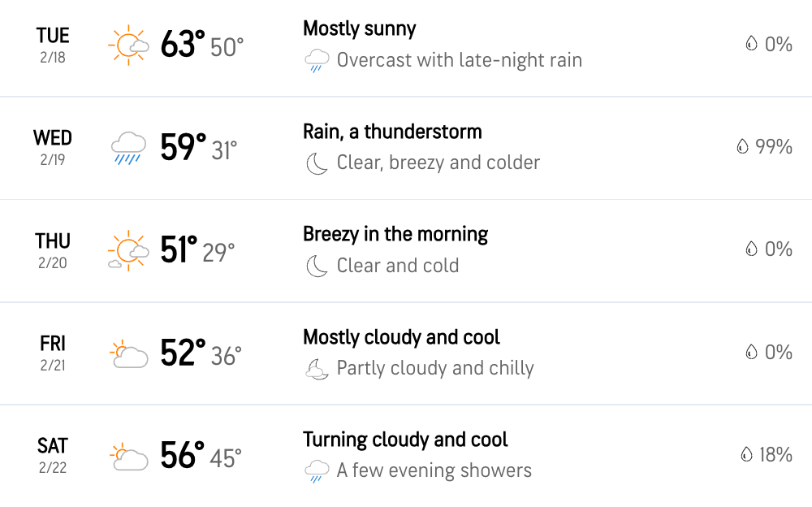
Task: Click Tuesday night's rain cloud icon
Action: coord(317,61)
